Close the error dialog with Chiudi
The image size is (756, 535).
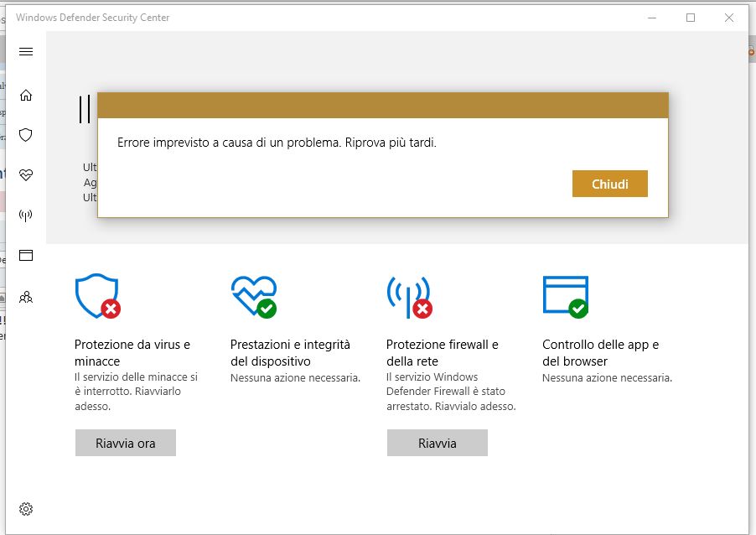(x=610, y=184)
